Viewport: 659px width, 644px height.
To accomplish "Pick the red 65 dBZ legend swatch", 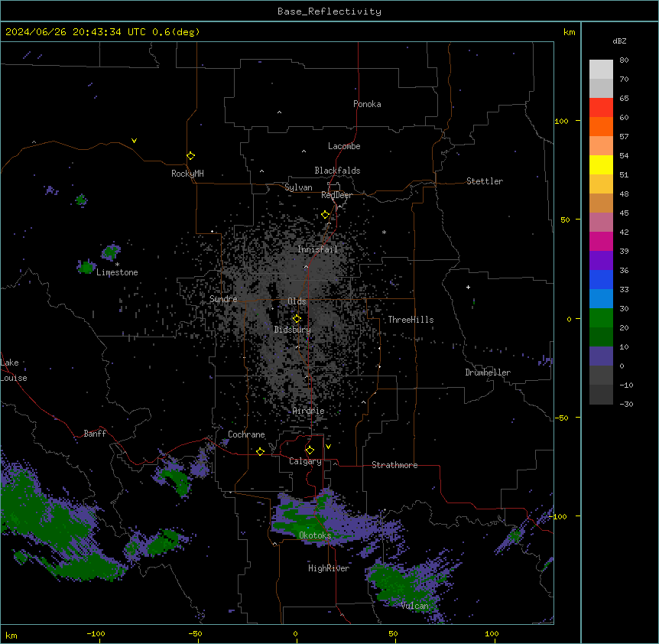I will pyautogui.click(x=601, y=107).
